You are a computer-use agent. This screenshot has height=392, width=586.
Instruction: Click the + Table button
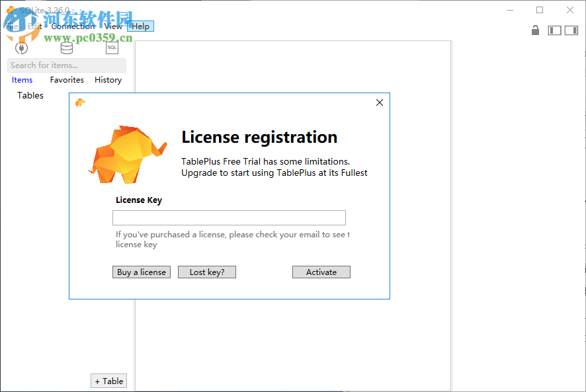point(108,381)
